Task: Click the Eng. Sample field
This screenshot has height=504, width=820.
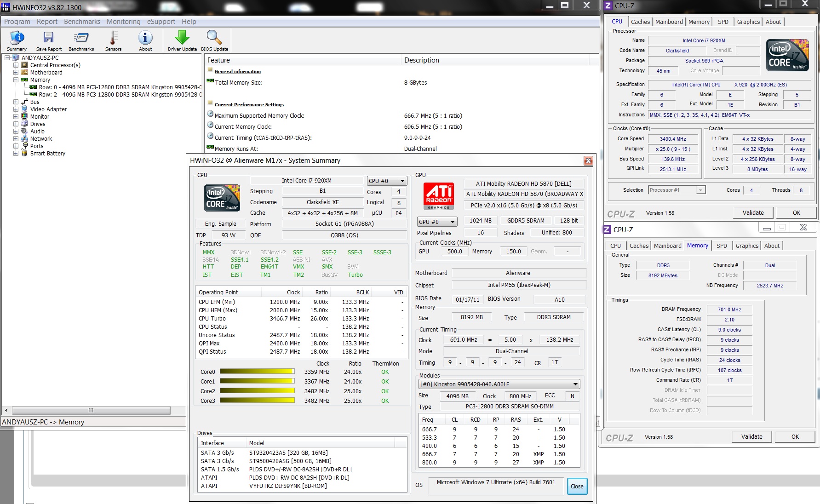Action: click(221, 224)
